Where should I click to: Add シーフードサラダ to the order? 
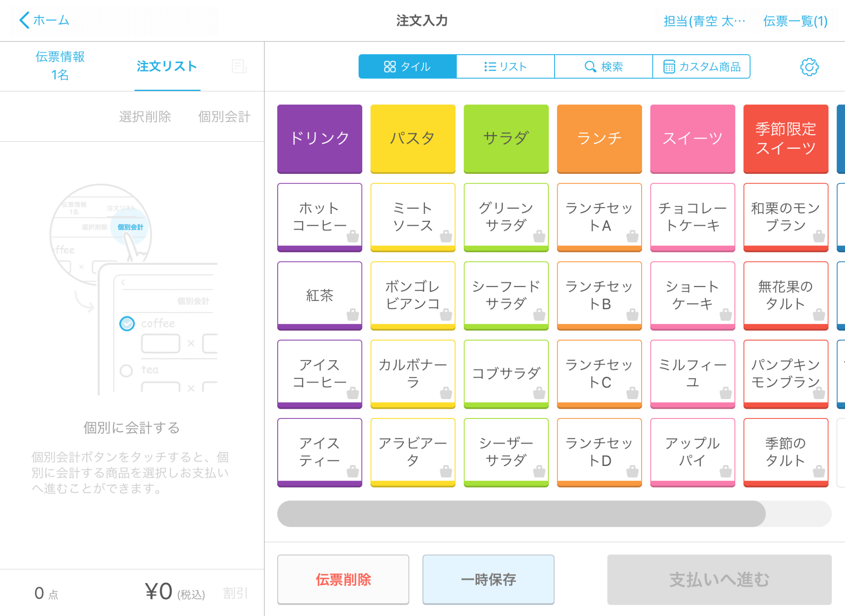(506, 295)
